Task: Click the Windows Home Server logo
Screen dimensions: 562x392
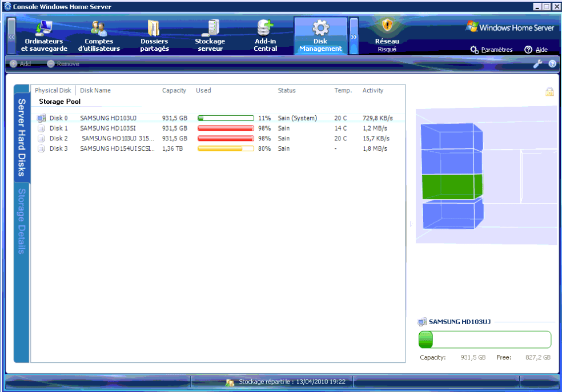Action: point(509,27)
